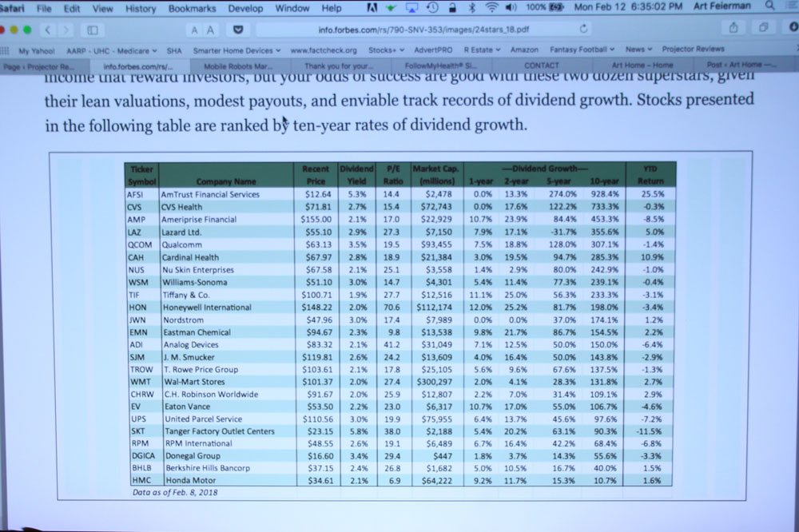799x532 pixels.
Task: Switch to the Art Home - Home tab
Action: click(x=642, y=66)
